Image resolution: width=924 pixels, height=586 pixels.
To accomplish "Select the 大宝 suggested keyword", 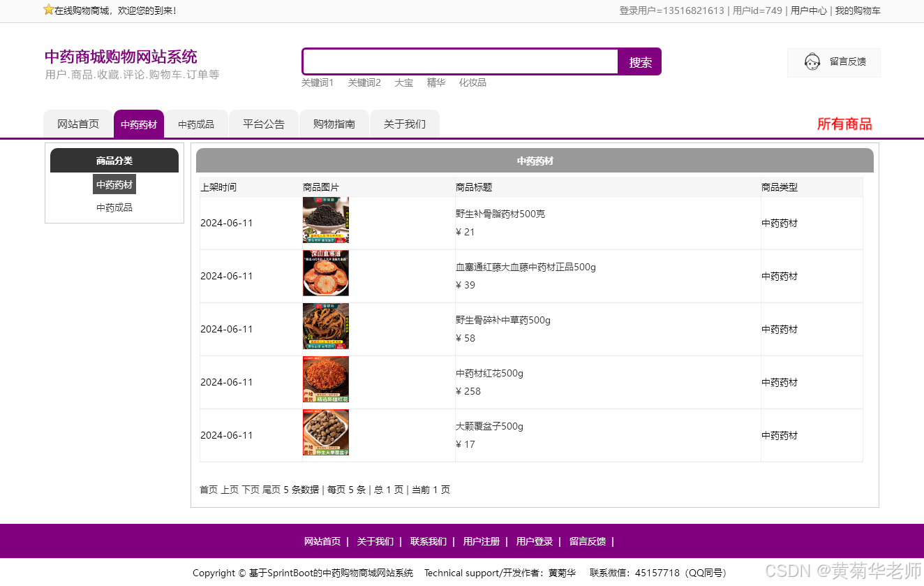I will (x=404, y=82).
